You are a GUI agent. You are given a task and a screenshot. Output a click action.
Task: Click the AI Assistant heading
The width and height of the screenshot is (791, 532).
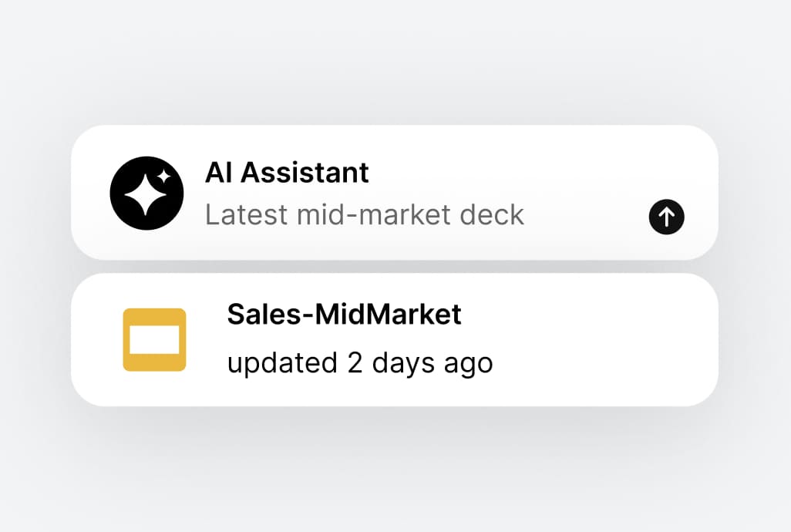(288, 173)
